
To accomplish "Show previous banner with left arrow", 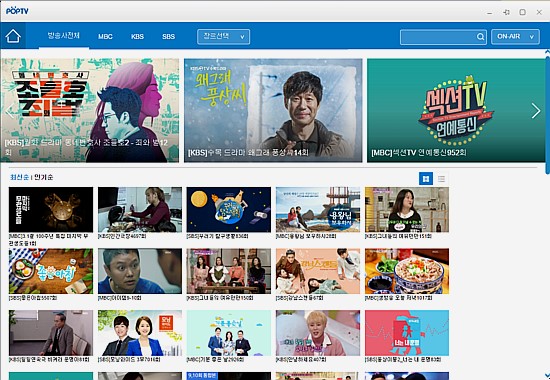I will click(x=9, y=111).
